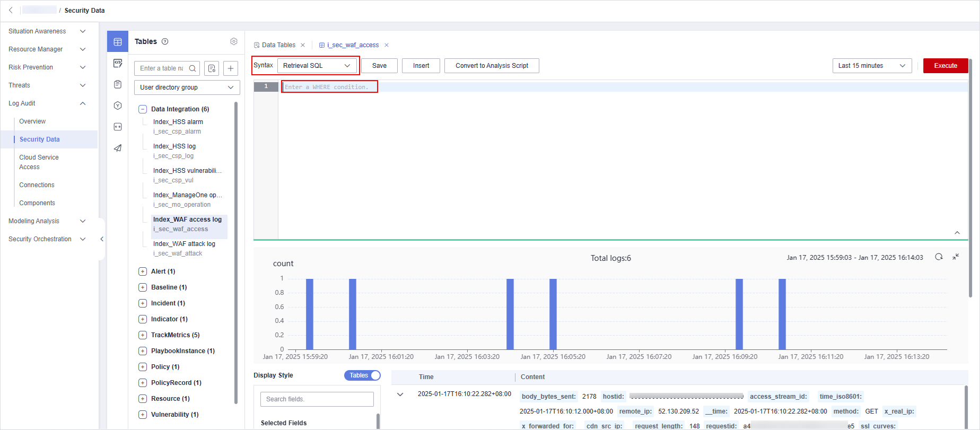Expand the Resource table group
This screenshot has width=980, height=430.
142,399
